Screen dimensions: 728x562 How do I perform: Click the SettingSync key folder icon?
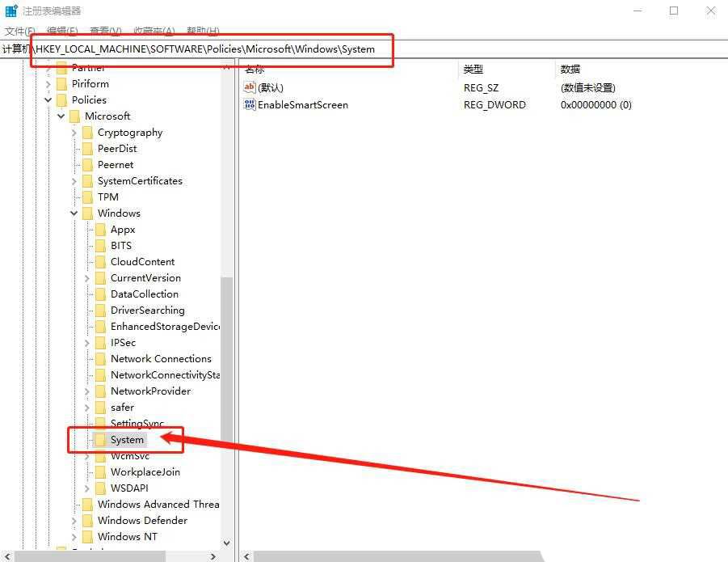(100, 423)
